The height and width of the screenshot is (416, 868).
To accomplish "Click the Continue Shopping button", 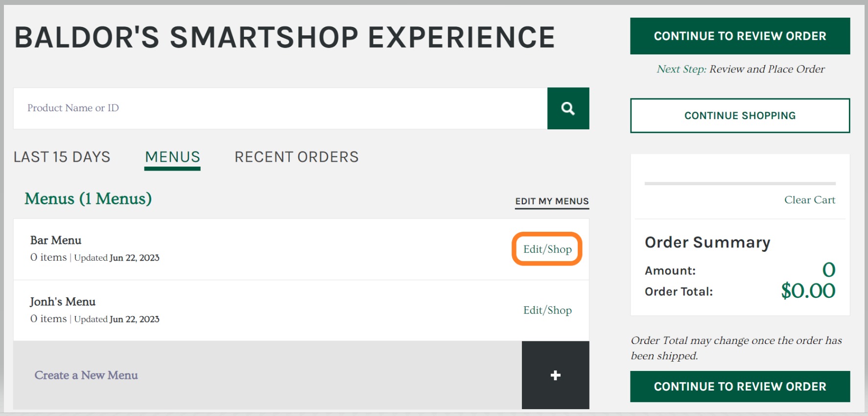I will click(x=740, y=116).
